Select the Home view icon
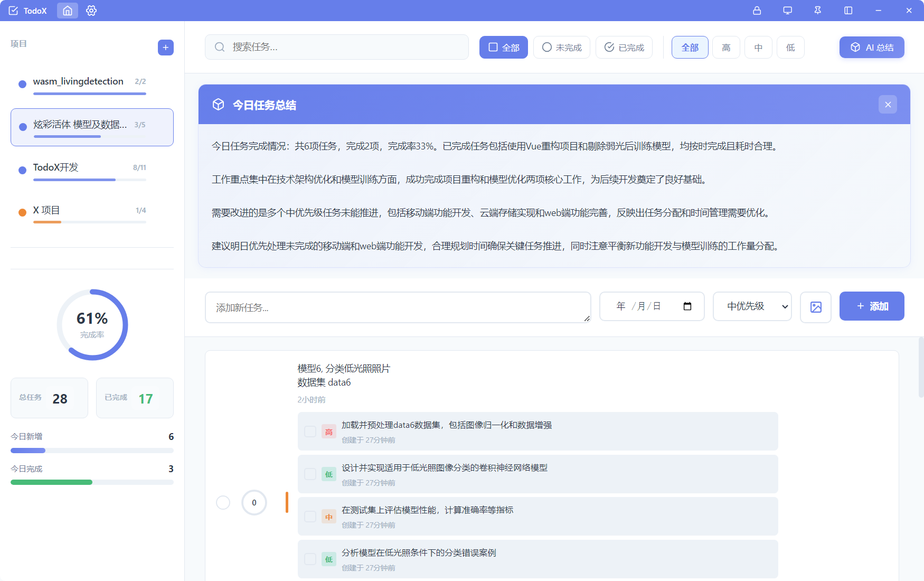924x581 pixels. (67, 10)
